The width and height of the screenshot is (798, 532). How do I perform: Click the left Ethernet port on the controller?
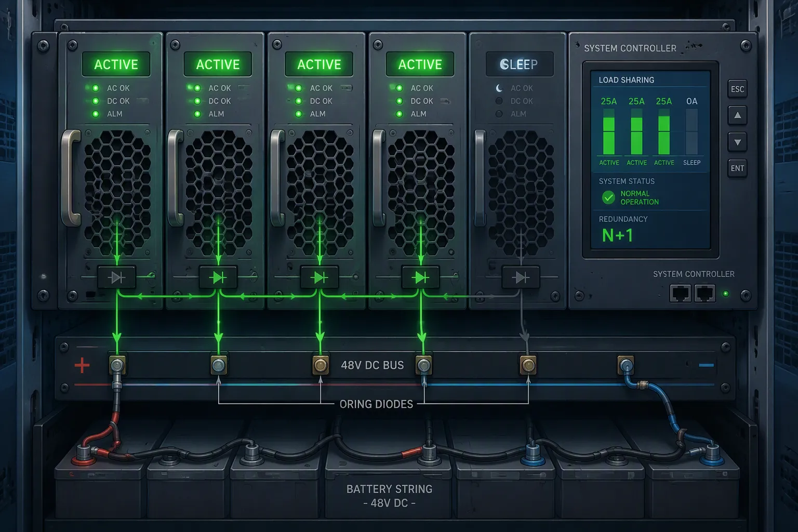click(x=681, y=294)
